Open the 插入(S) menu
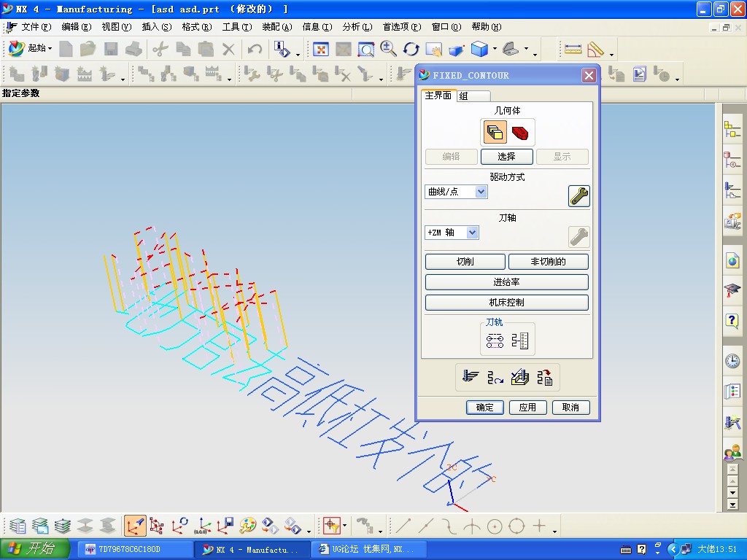Screen dimensions: 747x560 pos(157,27)
